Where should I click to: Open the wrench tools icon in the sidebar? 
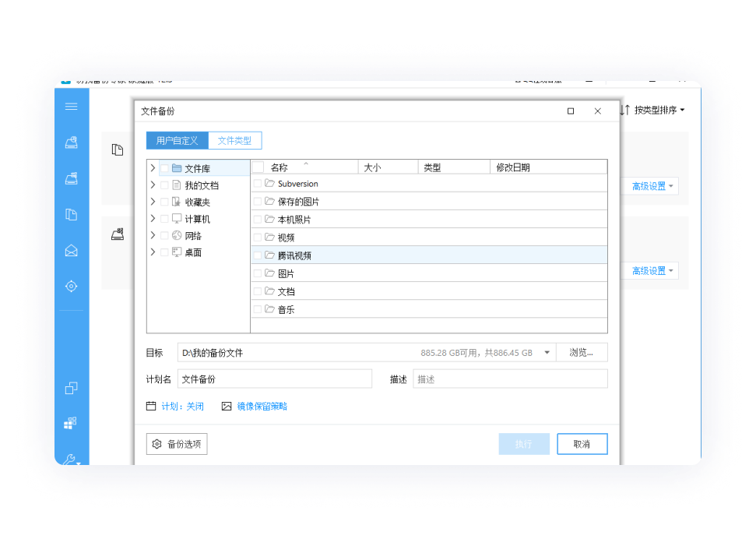tap(71, 460)
